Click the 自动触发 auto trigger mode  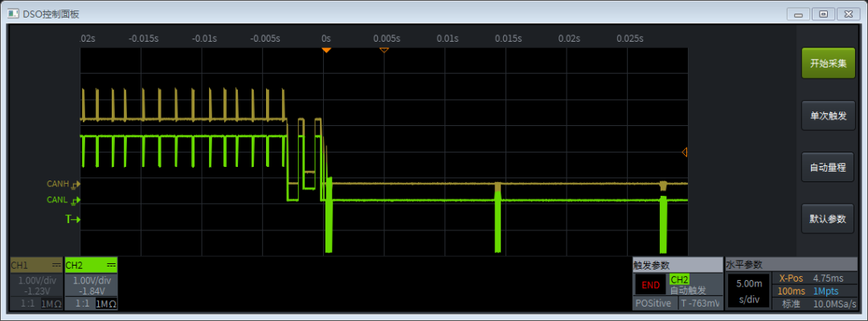688,290
